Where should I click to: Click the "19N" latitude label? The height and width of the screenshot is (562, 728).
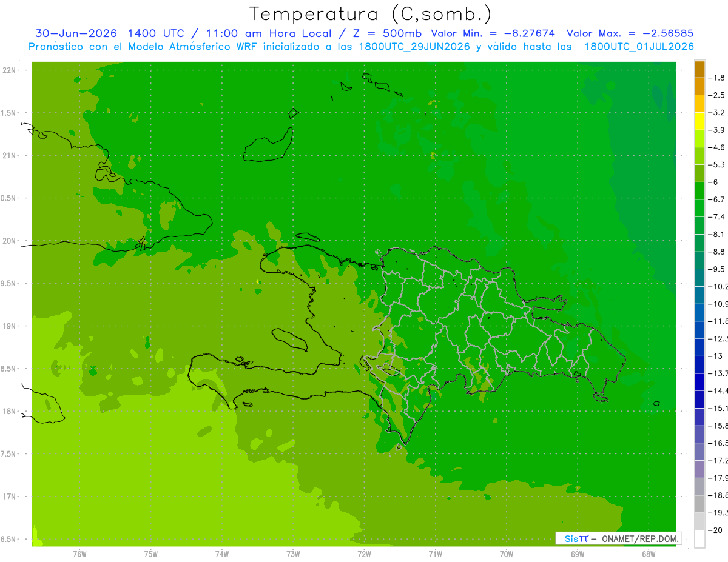(x=10, y=326)
